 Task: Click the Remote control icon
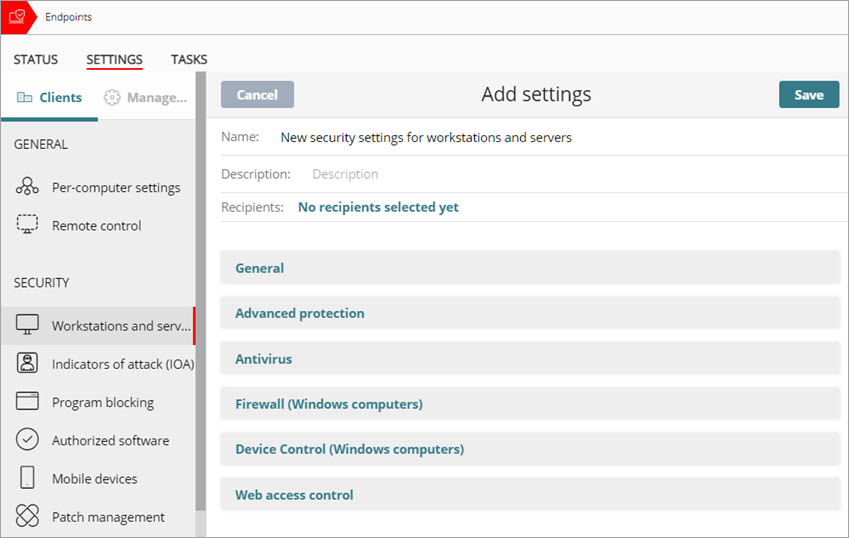point(28,225)
